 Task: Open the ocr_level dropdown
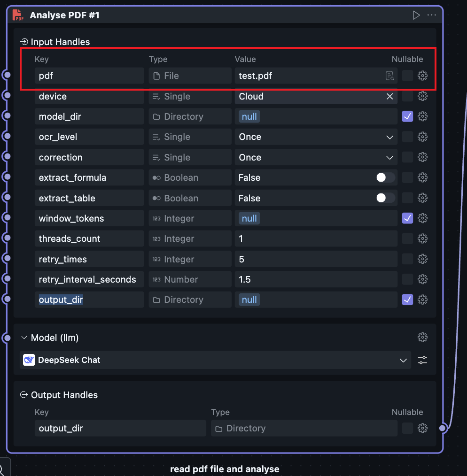pos(389,137)
